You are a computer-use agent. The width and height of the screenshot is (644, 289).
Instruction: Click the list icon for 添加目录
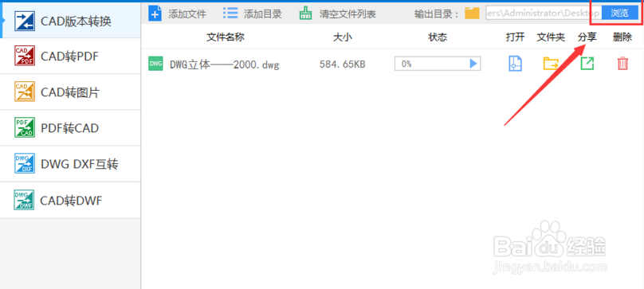pyautogui.click(x=230, y=14)
